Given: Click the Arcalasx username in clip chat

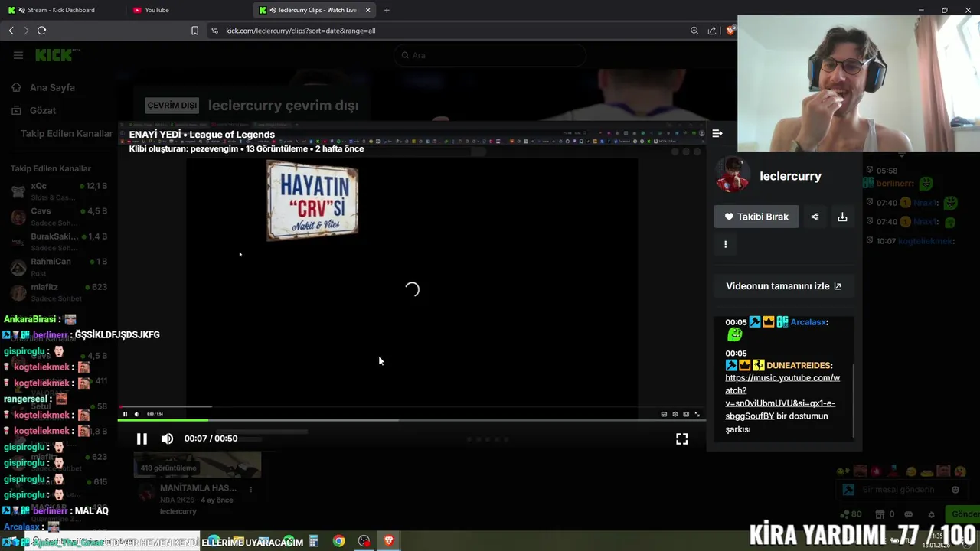Looking at the screenshot, I should [x=808, y=322].
